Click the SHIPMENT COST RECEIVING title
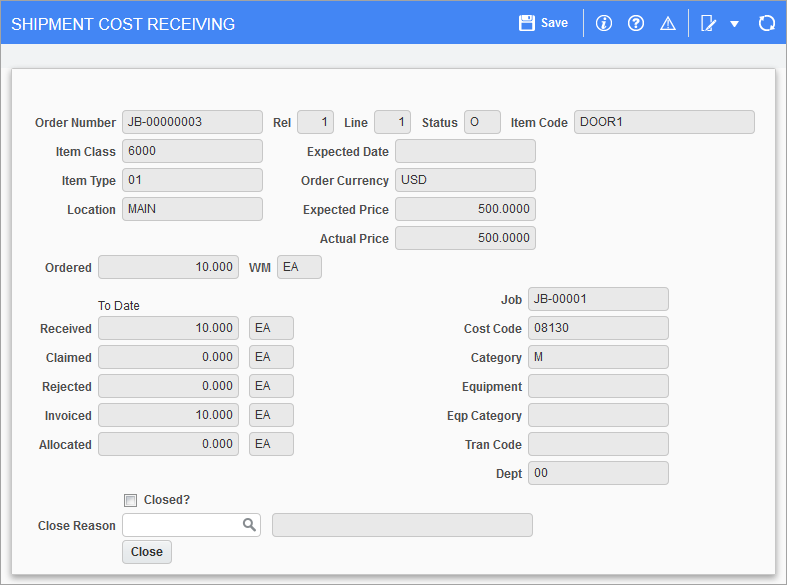Image resolution: width=787 pixels, height=585 pixels. tap(123, 24)
